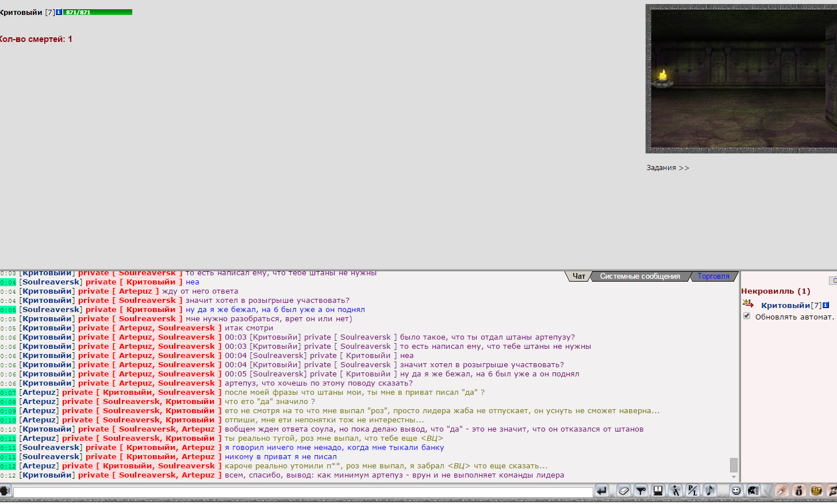This screenshot has height=504, width=837.
Task: Switch to the Чат tab
Action: point(579,276)
